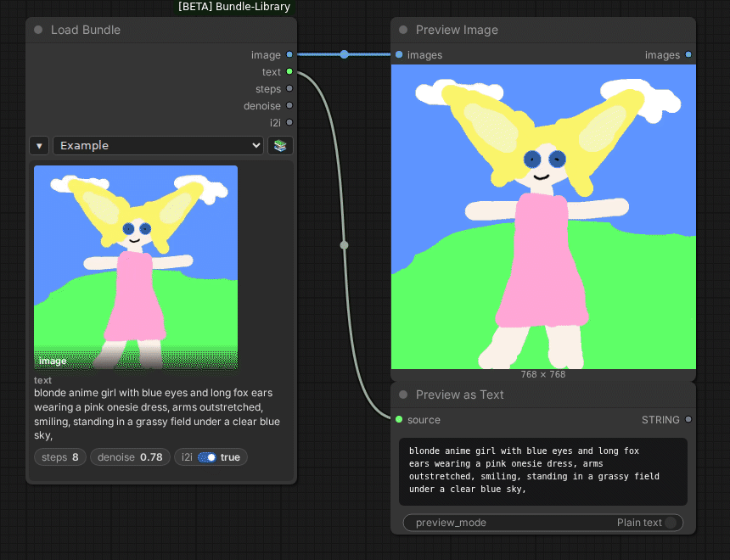
Task: Click the steps 8 value pill
Action: pyautogui.click(x=60, y=457)
